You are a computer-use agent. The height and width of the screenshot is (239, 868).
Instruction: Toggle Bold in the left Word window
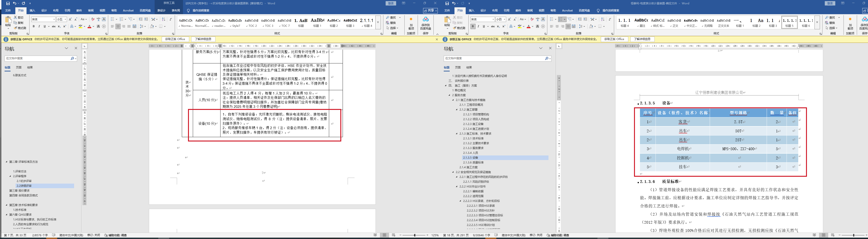coord(34,26)
